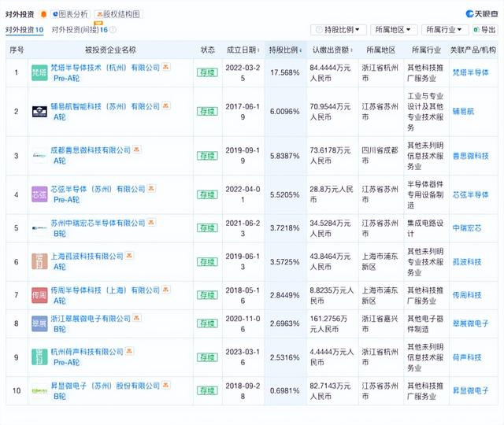Screen dimensions: 504x425
Task: Click the equity icon beside 成都鲁思微科技有限公司
Action: [x=137, y=150]
